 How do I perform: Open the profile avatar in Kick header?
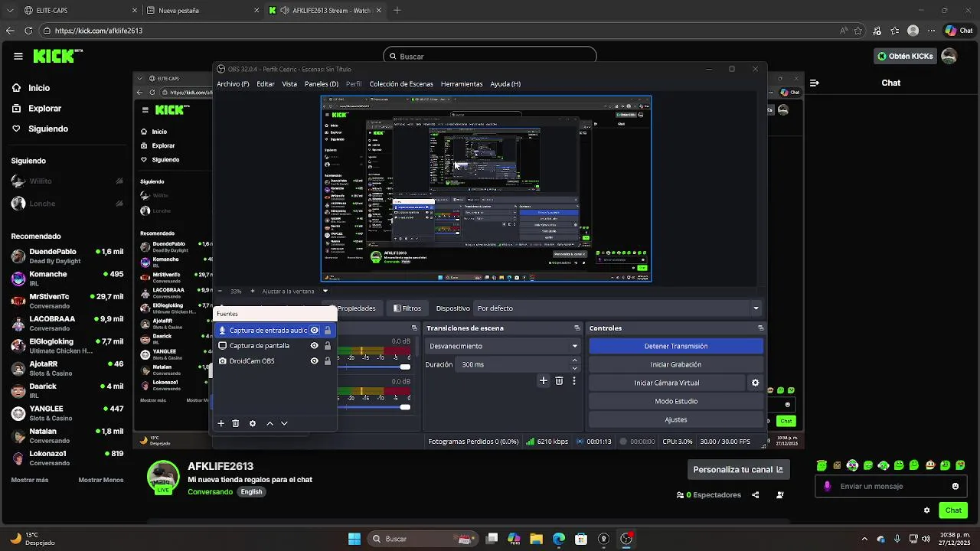coord(949,56)
